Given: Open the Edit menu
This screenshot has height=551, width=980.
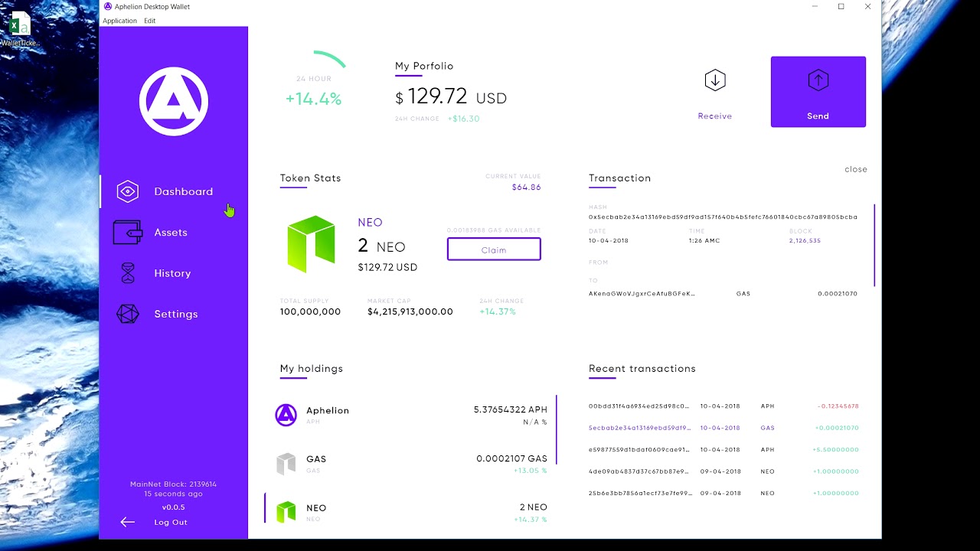Looking at the screenshot, I should (x=149, y=21).
